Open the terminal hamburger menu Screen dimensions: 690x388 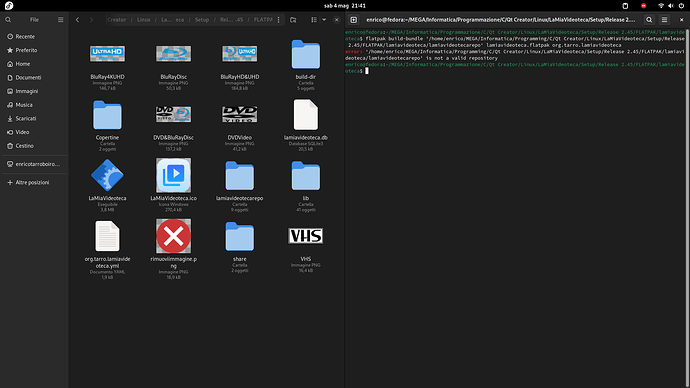[x=664, y=20]
